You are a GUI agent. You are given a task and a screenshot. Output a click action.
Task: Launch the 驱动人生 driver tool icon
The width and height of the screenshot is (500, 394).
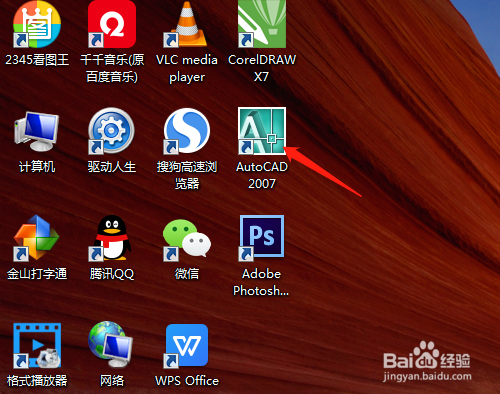tap(111, 131)
